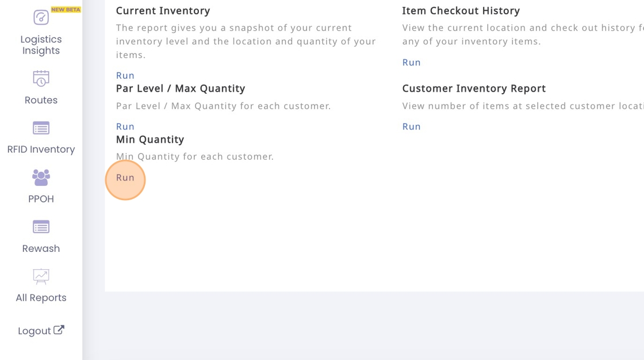
Task: Click the Logistics Insights gauge icon
Action: [x=41, y=17]
